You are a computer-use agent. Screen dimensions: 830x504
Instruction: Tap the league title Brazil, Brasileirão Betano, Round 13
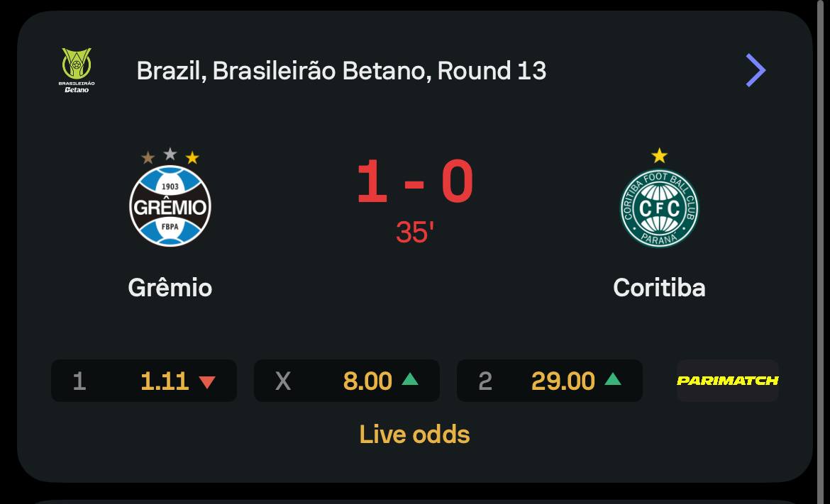pos(341,71)
